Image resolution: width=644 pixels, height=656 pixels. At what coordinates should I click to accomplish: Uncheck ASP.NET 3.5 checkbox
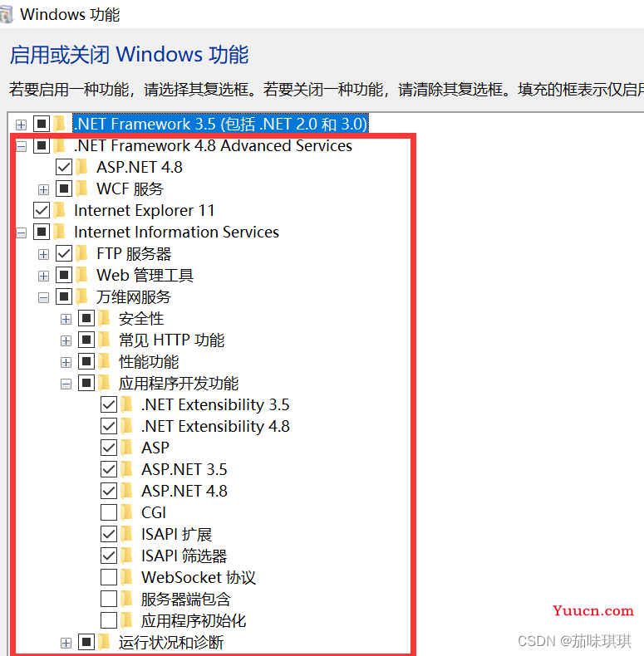[109, 469]
